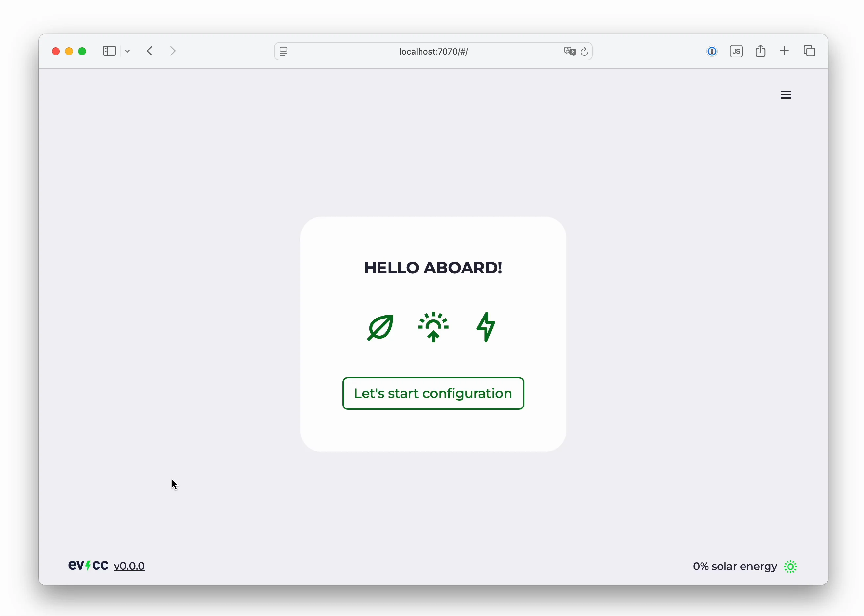The height and width of the screenshot is (616, 864).
Task: Click the sun with arrow icon
Action: tap(433, 327)
